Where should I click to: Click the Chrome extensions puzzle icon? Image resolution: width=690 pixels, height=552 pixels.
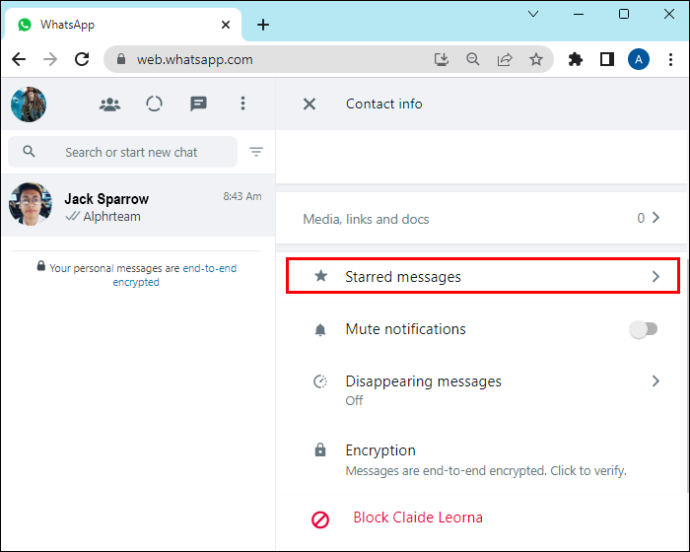pos(575,59)
